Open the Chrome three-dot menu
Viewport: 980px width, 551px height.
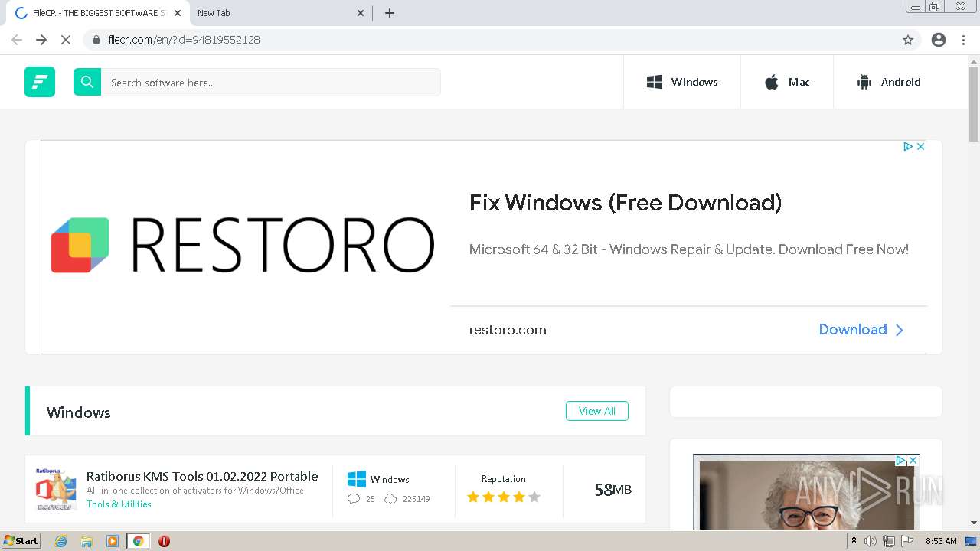point(964,40)
